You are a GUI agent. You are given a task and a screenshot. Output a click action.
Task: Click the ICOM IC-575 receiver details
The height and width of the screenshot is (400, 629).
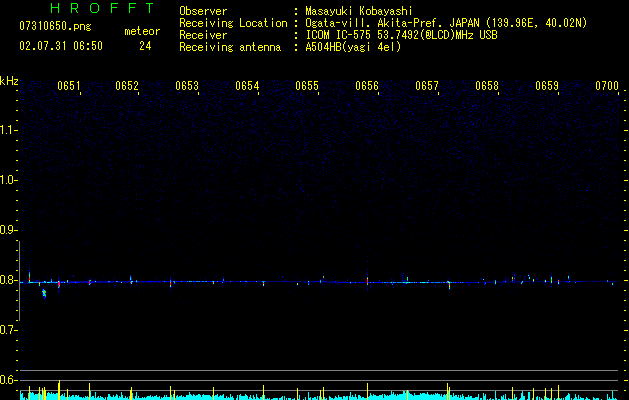click(401, 35)
